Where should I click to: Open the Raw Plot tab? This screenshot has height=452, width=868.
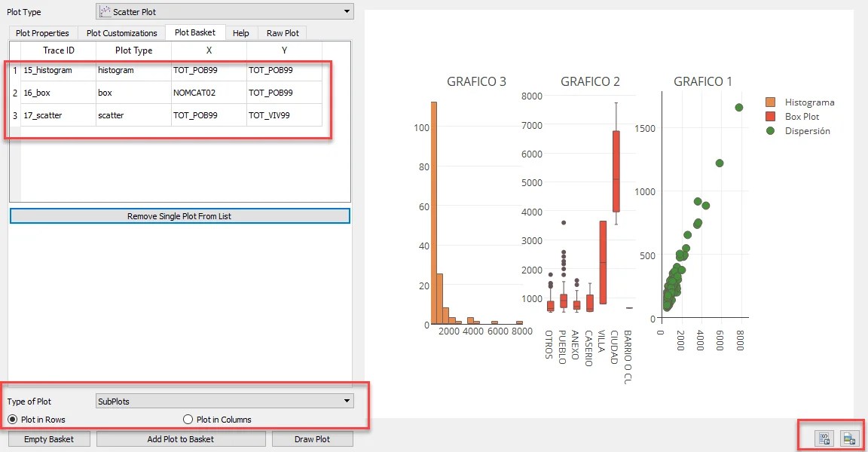click(283, 33)
